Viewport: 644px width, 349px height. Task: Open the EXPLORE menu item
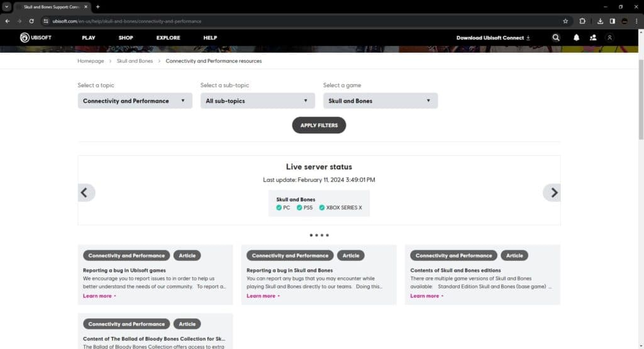(x=168, y=38)
